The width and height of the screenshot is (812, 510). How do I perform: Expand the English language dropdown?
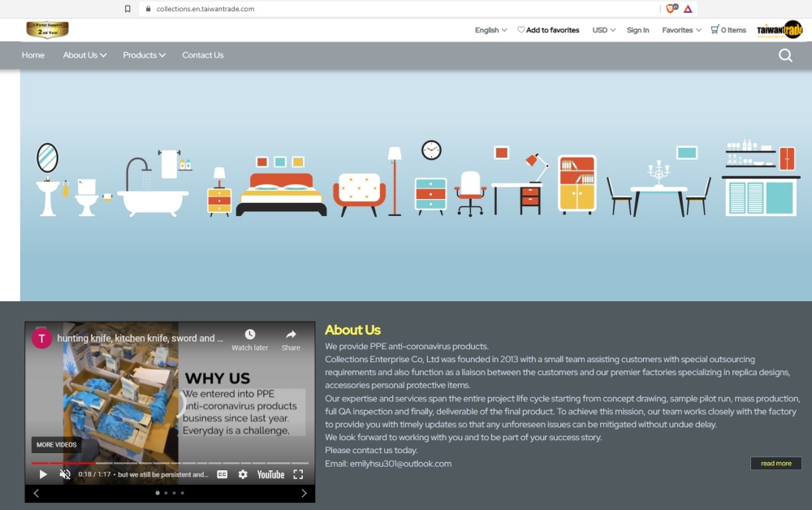(490, 30)
